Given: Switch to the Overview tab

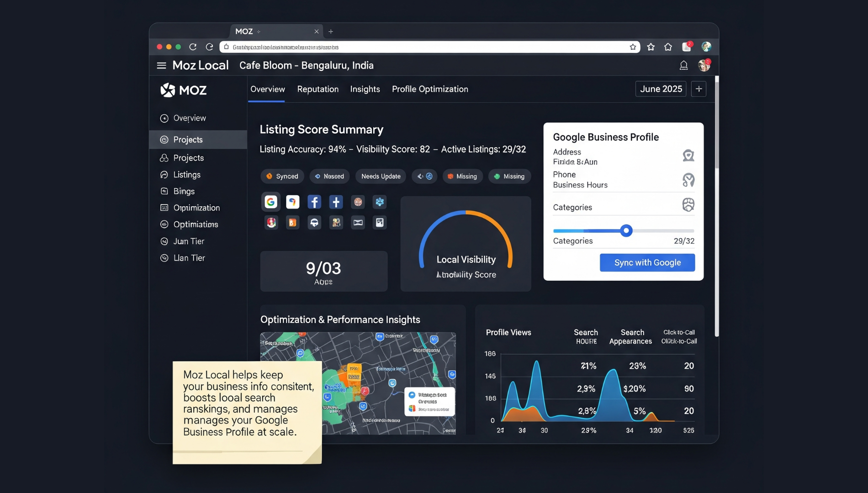Looking at the screenshot, I should click(267, 89).
